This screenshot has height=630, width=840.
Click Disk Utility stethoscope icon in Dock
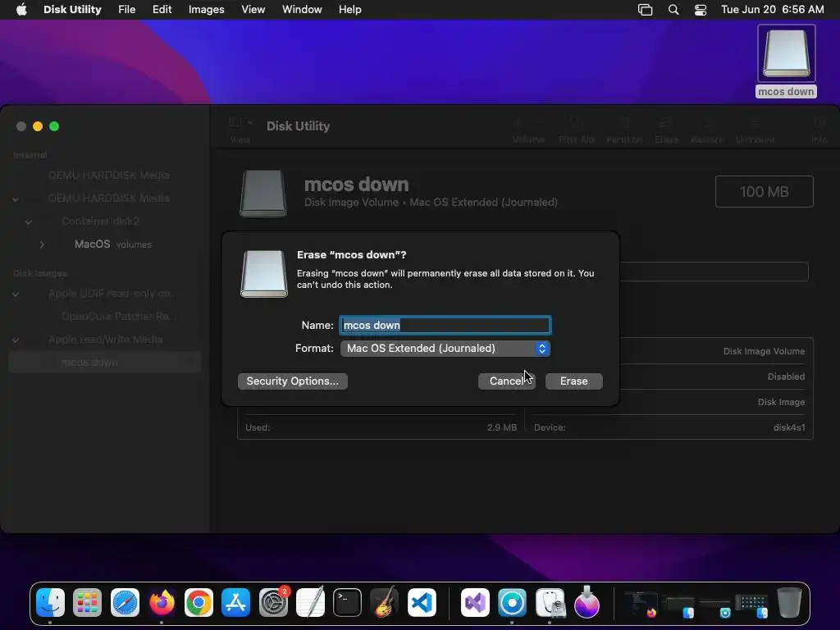pyautogui.click(x=550, y=603)
